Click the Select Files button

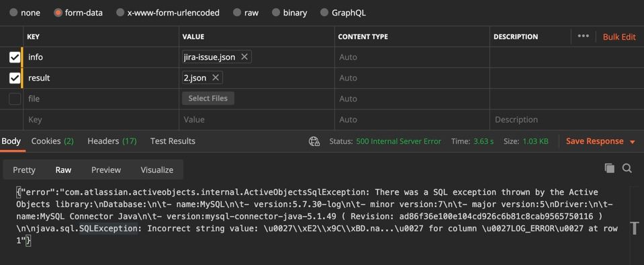208,98
